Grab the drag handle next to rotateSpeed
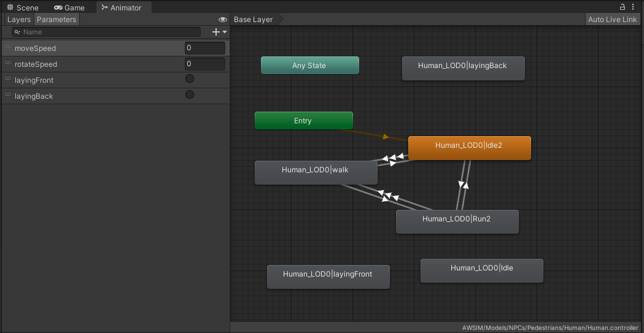 (8, 64)
